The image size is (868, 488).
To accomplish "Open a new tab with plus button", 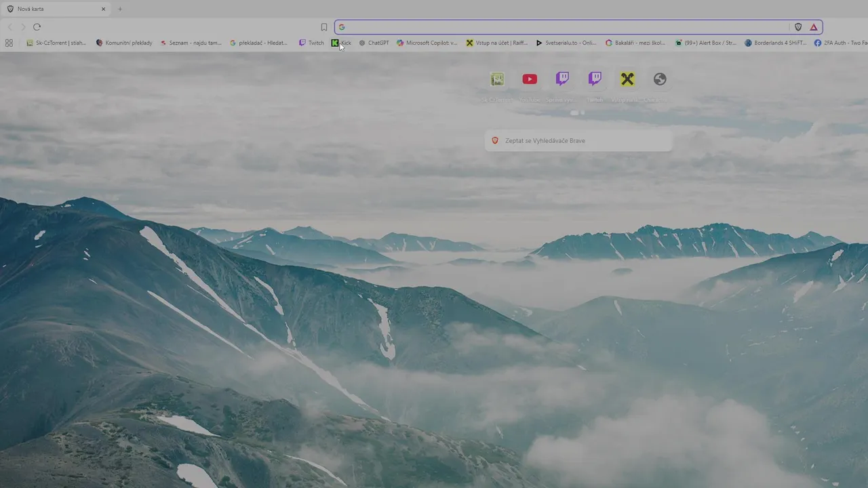I will click(x=120, y=9).
